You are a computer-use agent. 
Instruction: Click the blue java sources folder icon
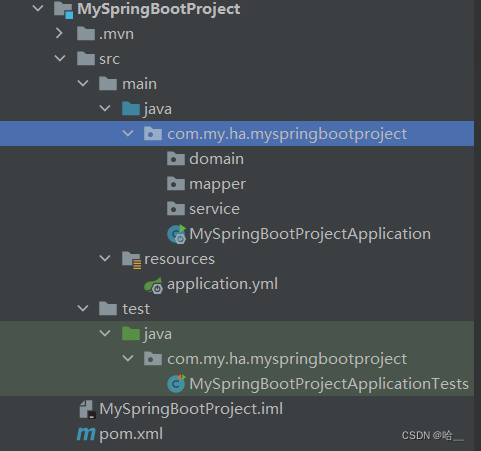pos(131,109)
